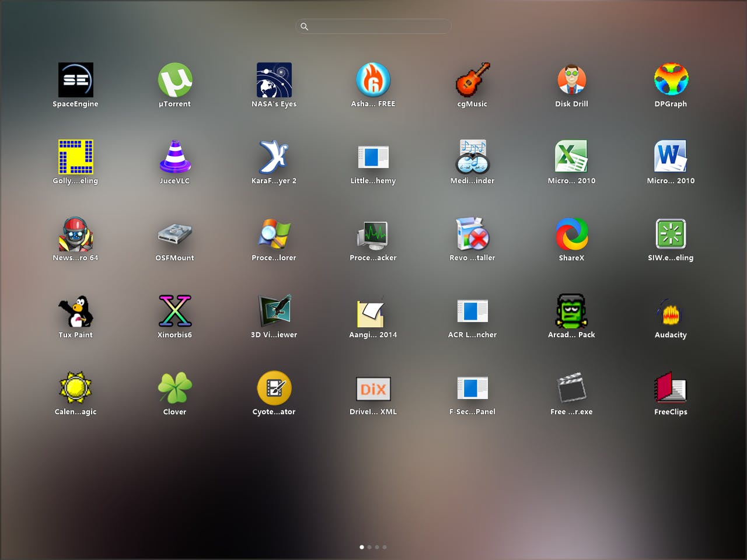Launch News...ro 64

(x=76, y=234)
